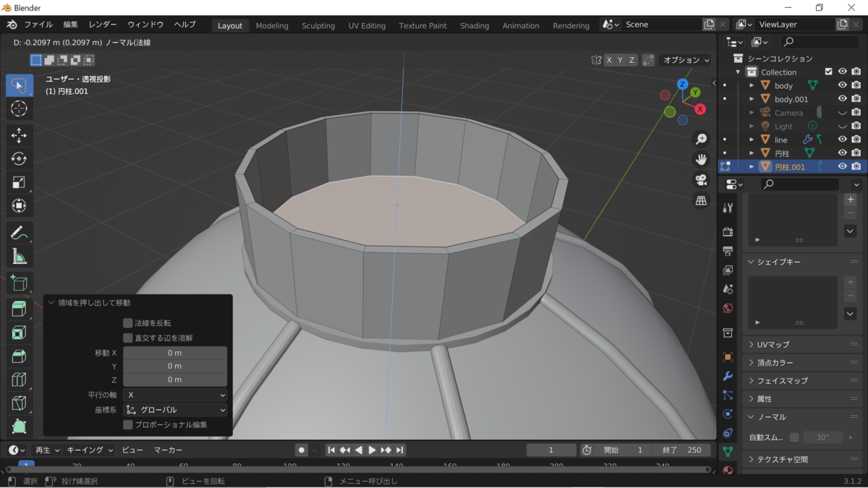868x488 pixels.
Task: Hide body object with eye icon
Action: [x=843, y=85]
